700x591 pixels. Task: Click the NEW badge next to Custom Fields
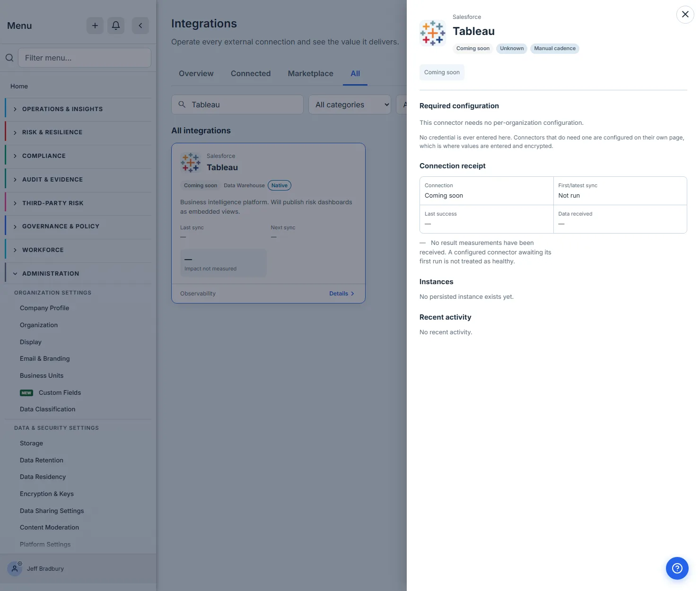click(x=26, y=393)
